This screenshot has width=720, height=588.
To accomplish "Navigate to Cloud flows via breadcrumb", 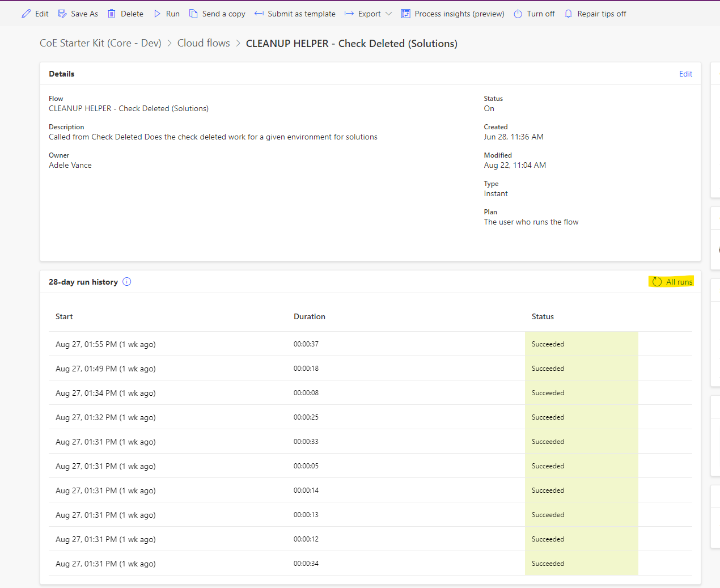I will click(x=204, y=43).
